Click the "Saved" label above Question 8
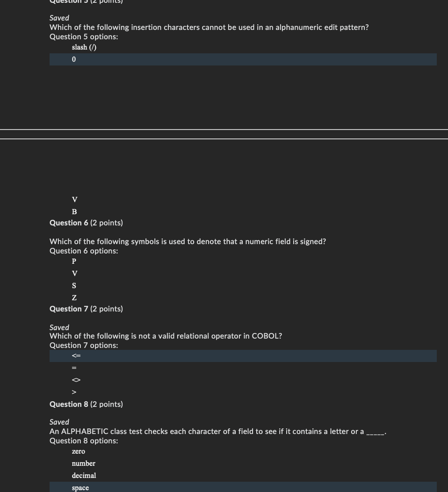This screenshot has width=448, height=492. 59,422
